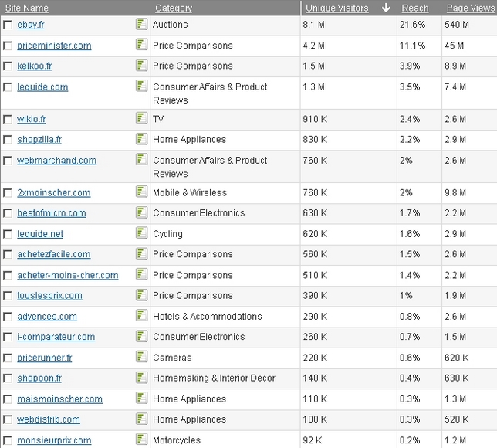Tick the checkbox for priceminister.com

click(x=8, y=46)
